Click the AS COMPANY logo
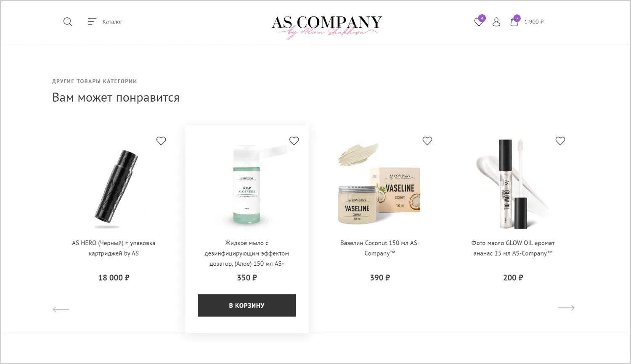 (327, 27)
